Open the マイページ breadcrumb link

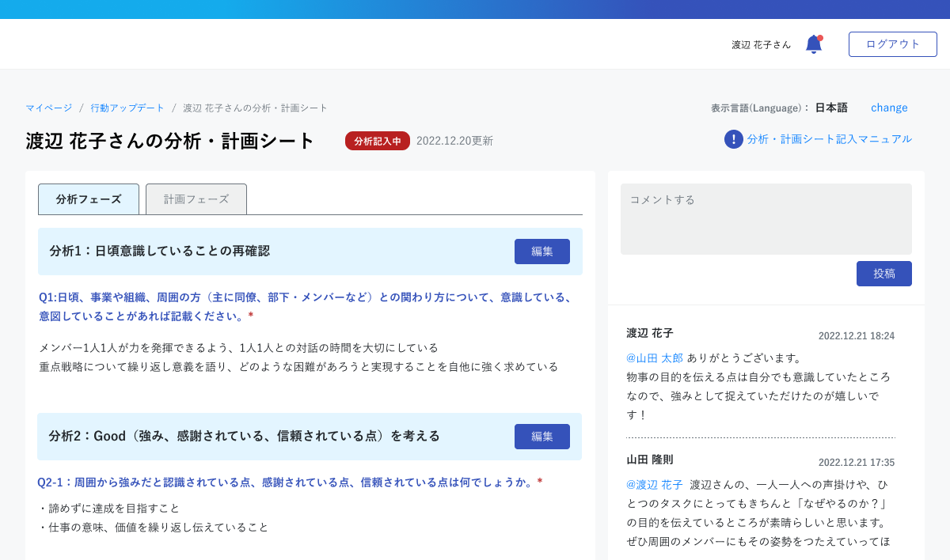[x=48, y=108]
